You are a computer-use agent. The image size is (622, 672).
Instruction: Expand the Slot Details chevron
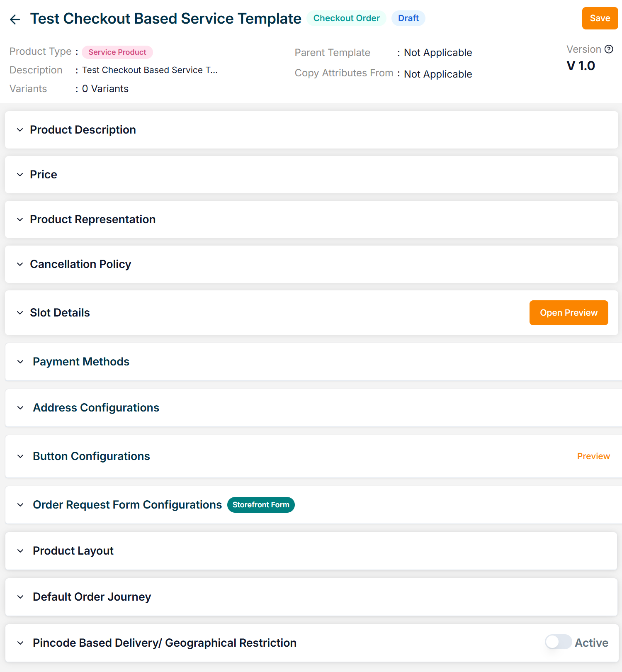point(20,313)
